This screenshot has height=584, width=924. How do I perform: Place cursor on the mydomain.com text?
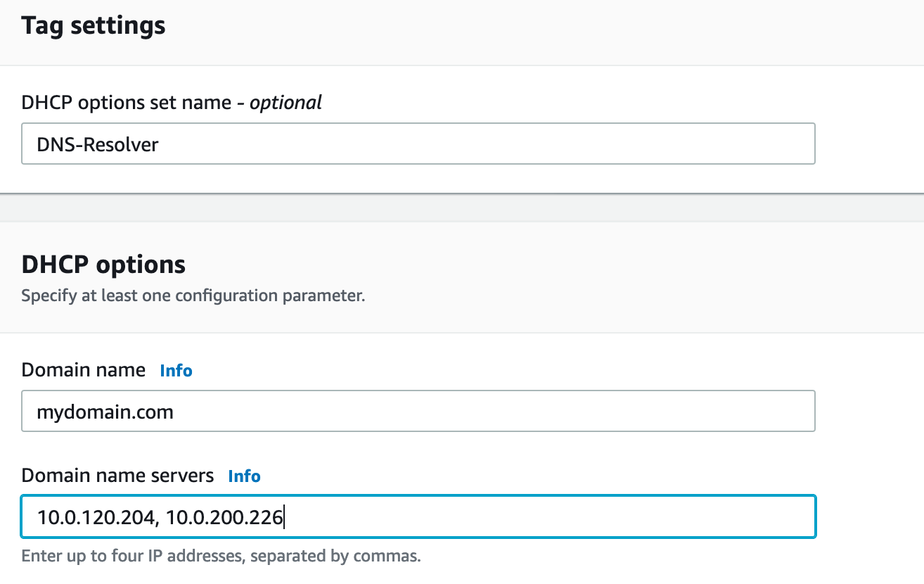coord(105,412)
